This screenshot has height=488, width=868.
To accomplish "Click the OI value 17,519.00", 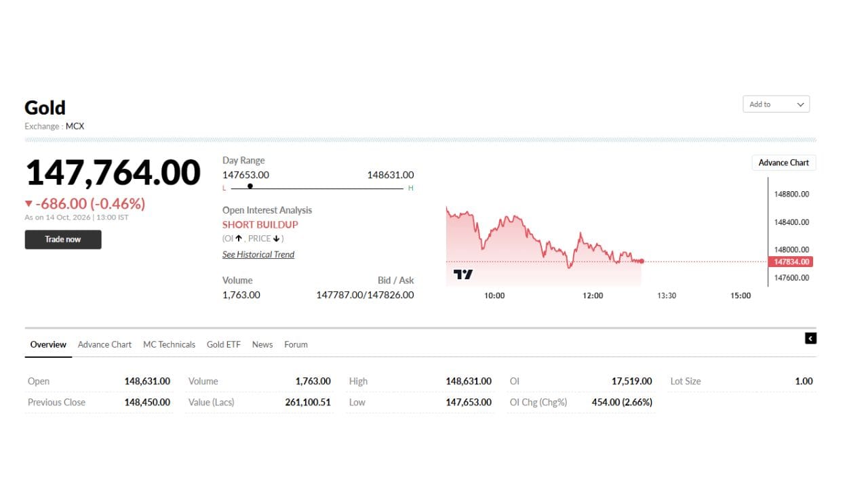I will 632,381.
